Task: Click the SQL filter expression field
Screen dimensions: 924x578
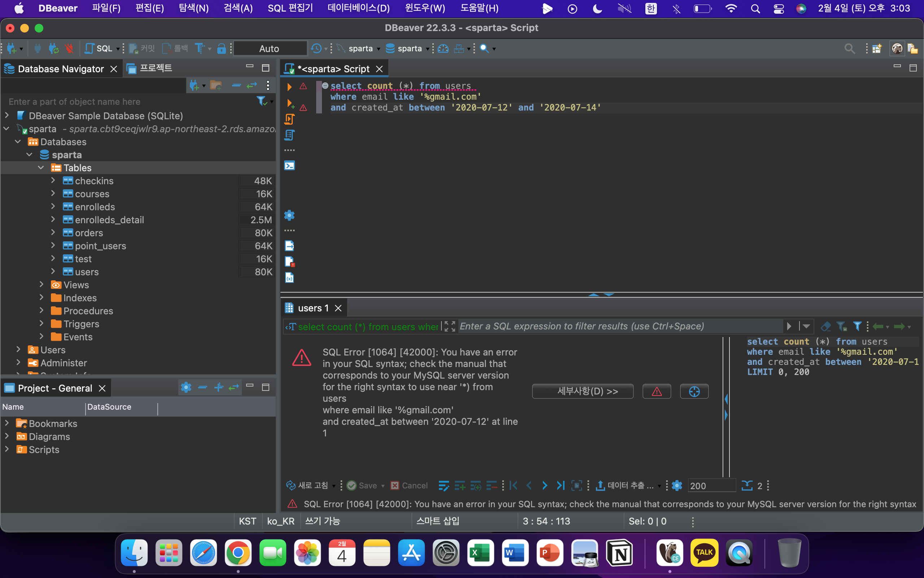Action: (x=620, y=326)
